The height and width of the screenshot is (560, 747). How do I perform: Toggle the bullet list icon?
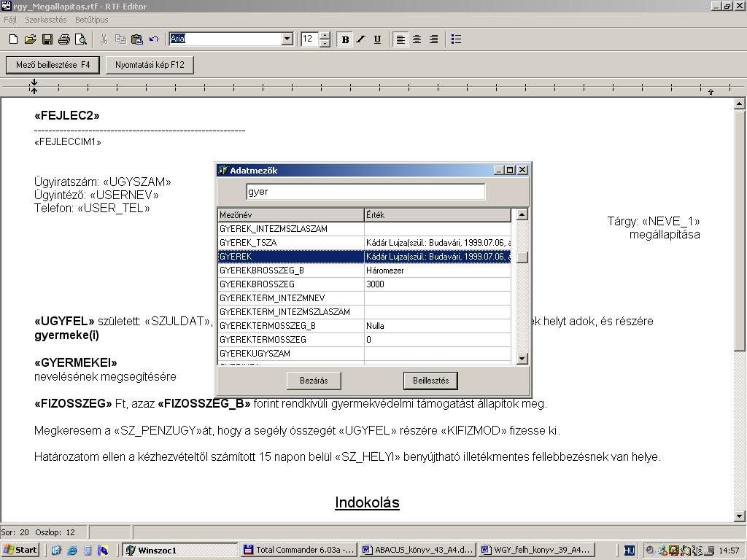point(456,39)
